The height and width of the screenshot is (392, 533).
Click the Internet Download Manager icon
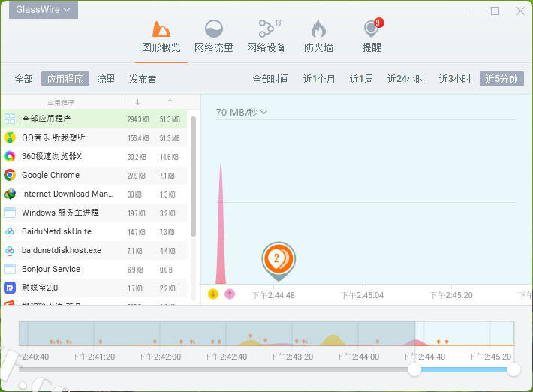tap(10, 194)
